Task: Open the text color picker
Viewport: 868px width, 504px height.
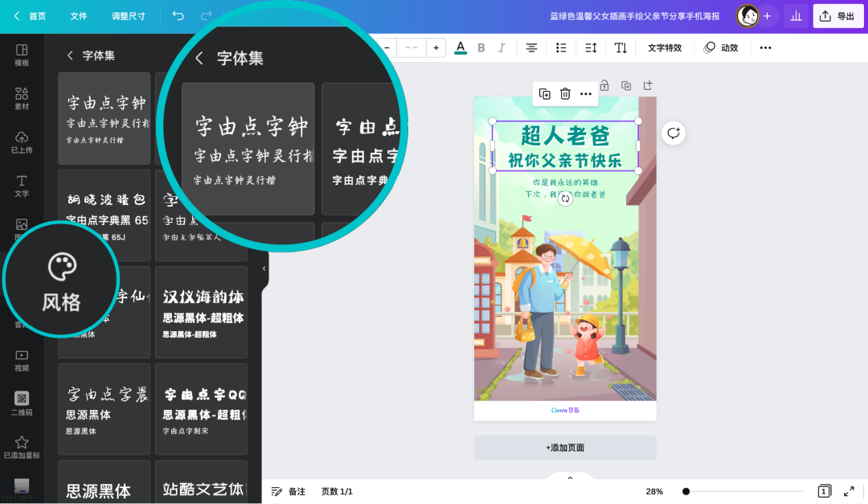Action: [x=460, y=47]
